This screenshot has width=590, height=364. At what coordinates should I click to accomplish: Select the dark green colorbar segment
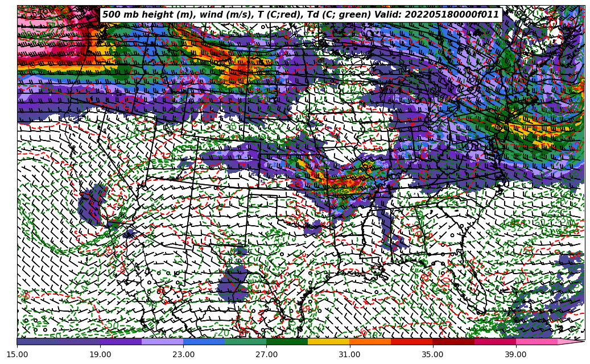click(x=287, y=341)
